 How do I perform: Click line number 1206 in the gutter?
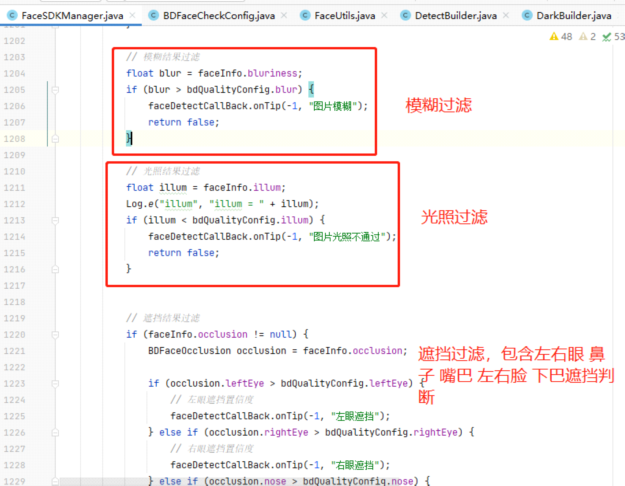pyautogui.click(x=15, y=106)
